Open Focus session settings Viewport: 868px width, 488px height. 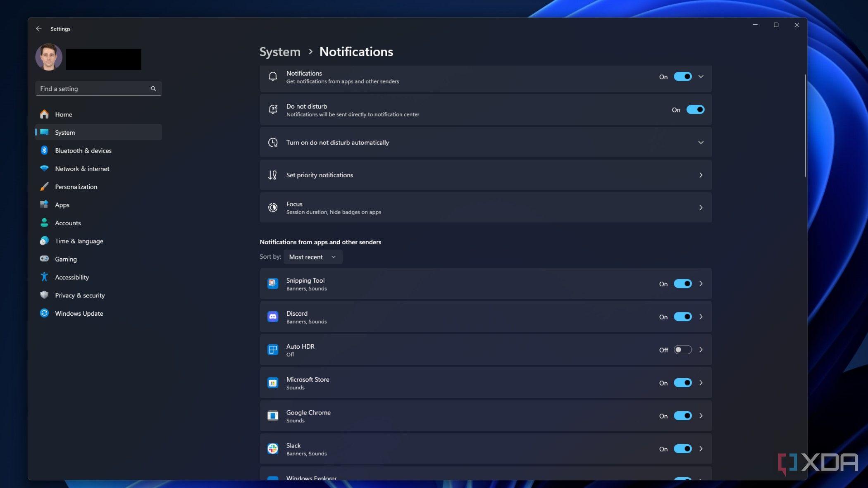pos(486,207)
